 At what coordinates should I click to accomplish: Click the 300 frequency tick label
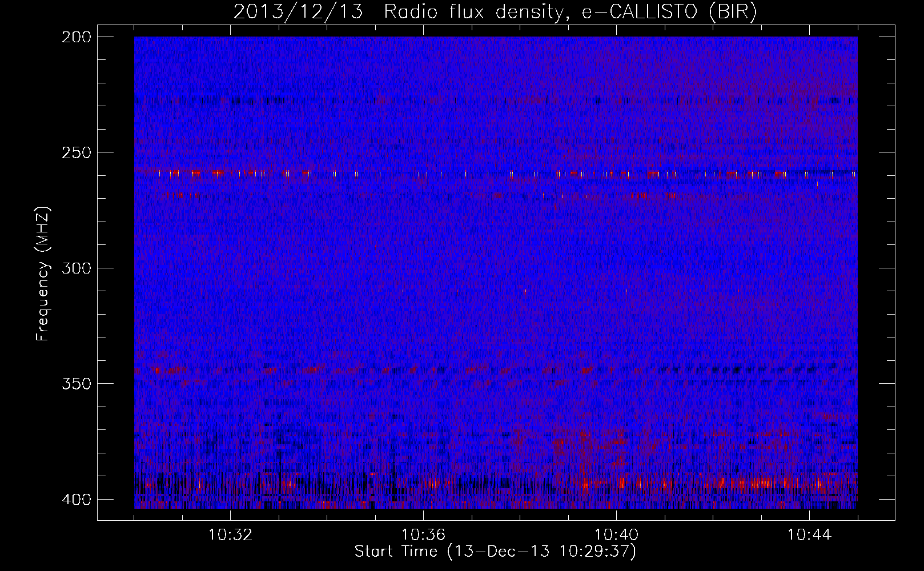tap(76, 268)
